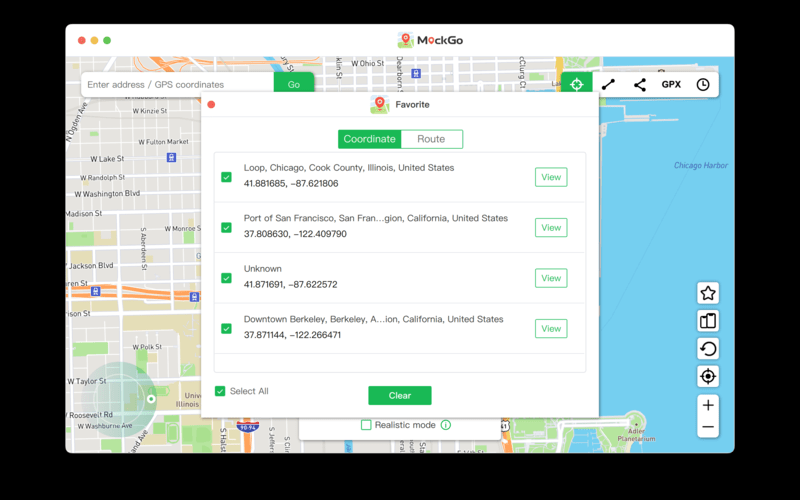Toggle the Select All checkbox
This screenshot has width=800, height=500.
(x=220, y=391)
